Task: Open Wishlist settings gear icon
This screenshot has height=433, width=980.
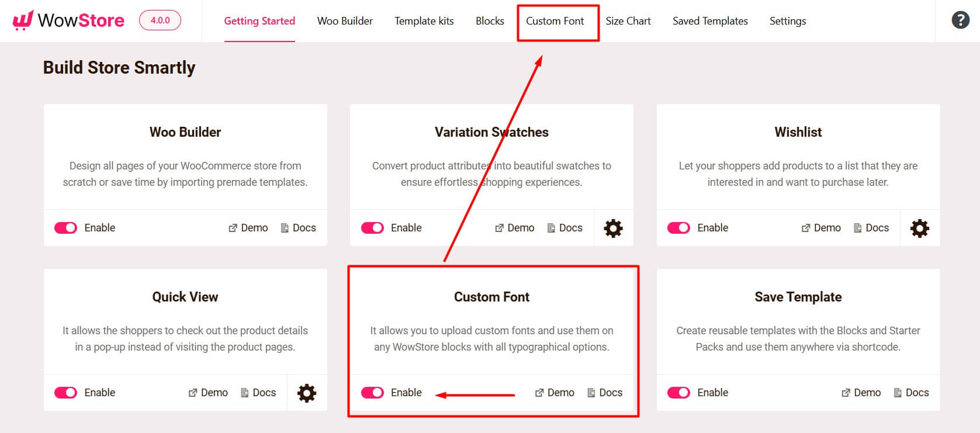Action: (x=919, y=228)
